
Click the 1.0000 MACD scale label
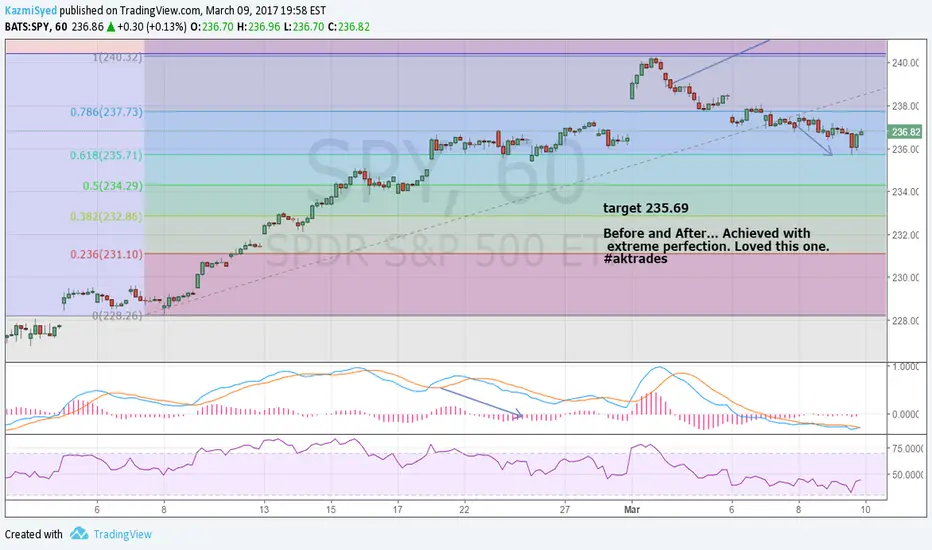tap(906, 367)
